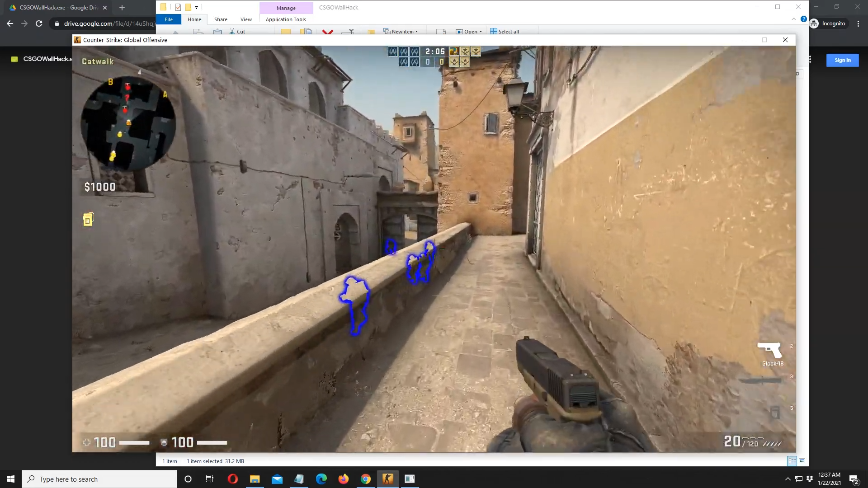Click the health icon in HUD
The image size is (868, 488).
[87, 442]
